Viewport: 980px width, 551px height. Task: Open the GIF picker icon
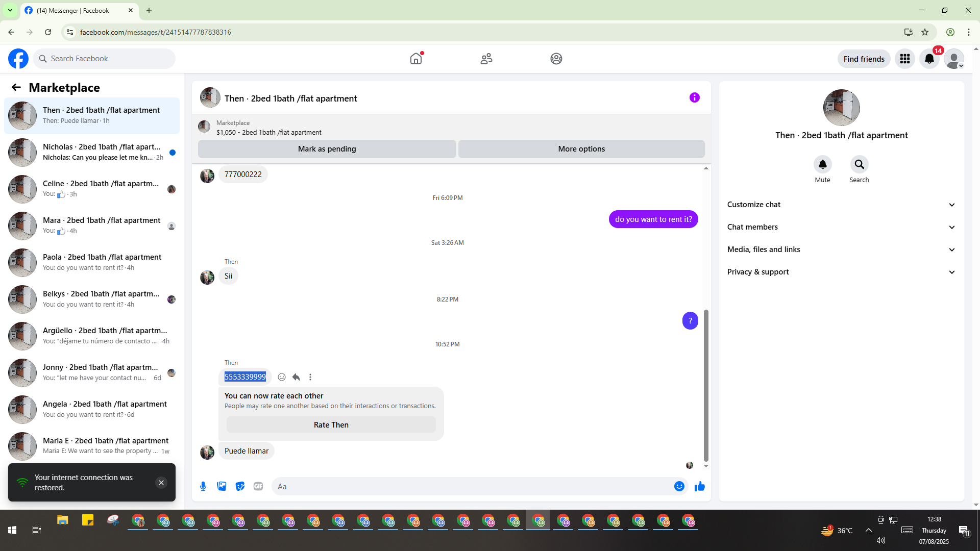(x=258, y=486)
